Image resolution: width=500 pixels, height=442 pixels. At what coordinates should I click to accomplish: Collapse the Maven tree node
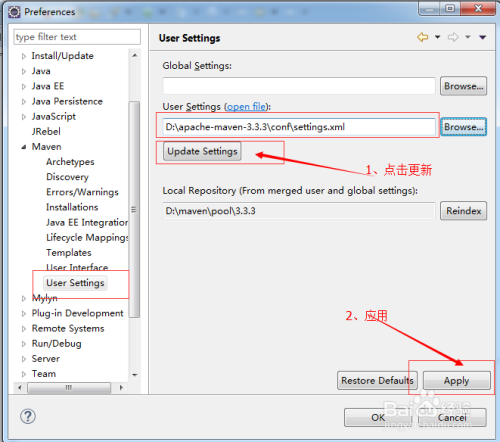coord(24,147)
